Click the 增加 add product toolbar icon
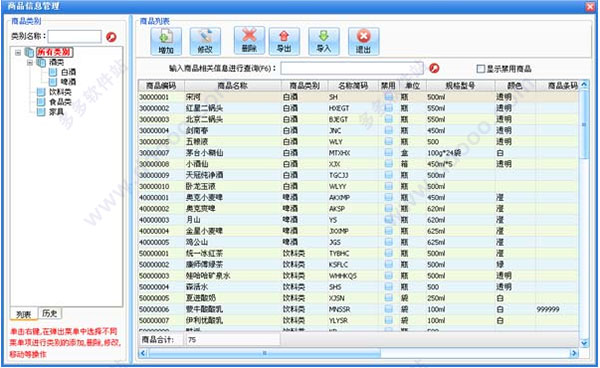This screenshot has width=600, height=368. tap(166, 41)
